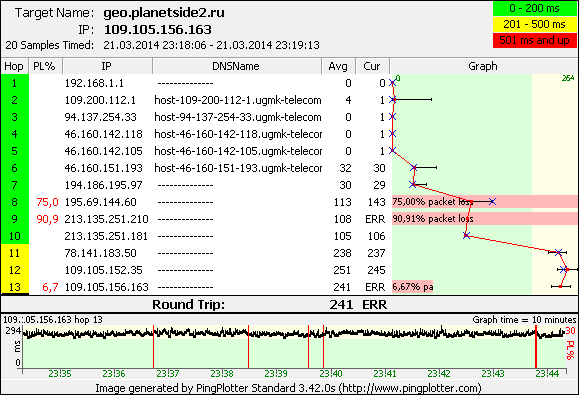Select hop 11 IP 78.141.183.50
This screenshot has height=395, width=579.
(x=100, y=253)
